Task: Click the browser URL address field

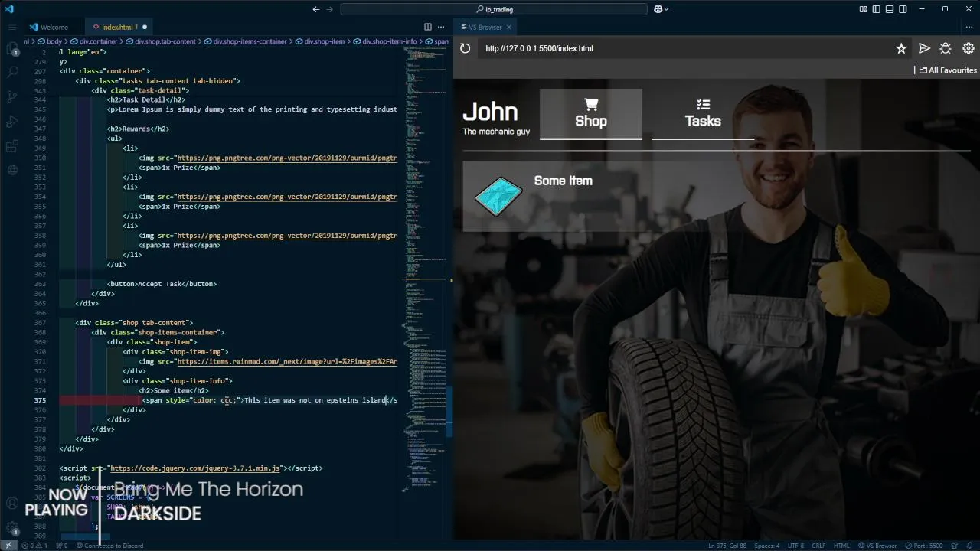Action: pos(685,48)
